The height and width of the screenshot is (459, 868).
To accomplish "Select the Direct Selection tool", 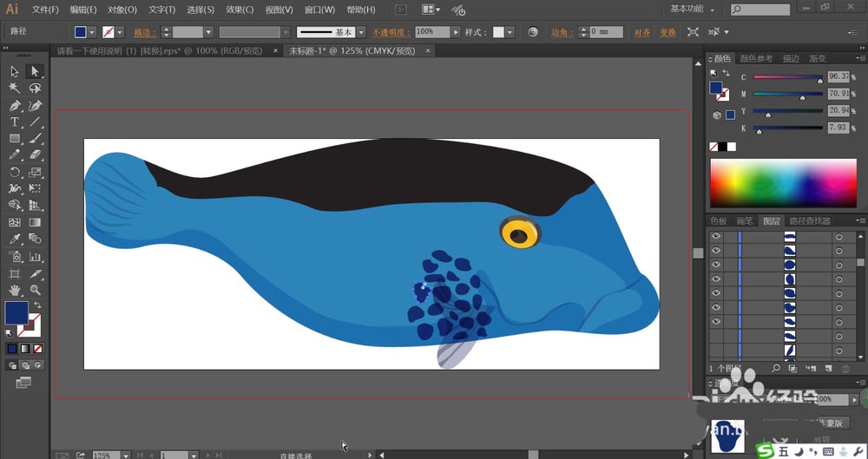I will tap(36, 71).
